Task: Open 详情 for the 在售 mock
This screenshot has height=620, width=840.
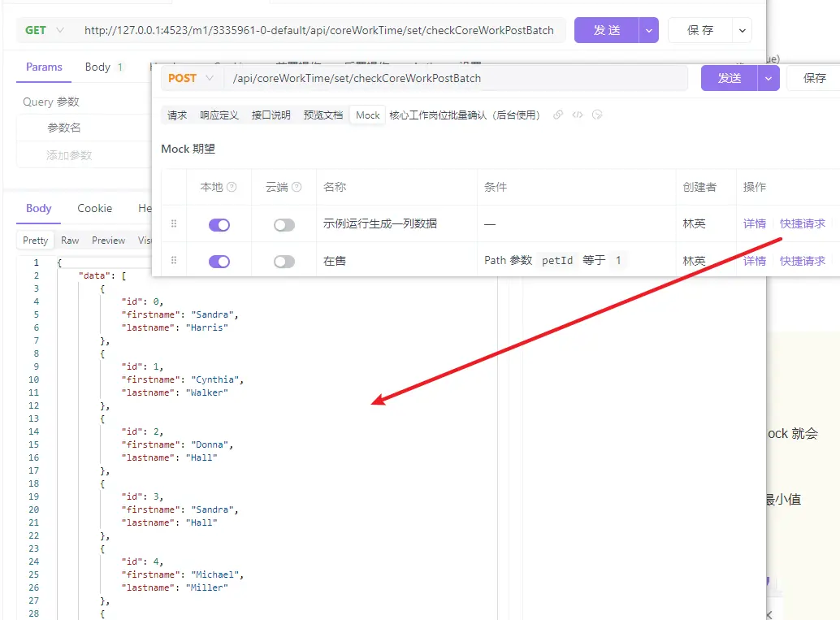Action: 754,261
